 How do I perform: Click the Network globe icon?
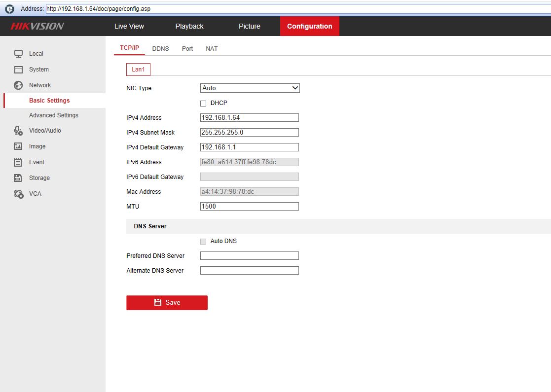point(18,85)
